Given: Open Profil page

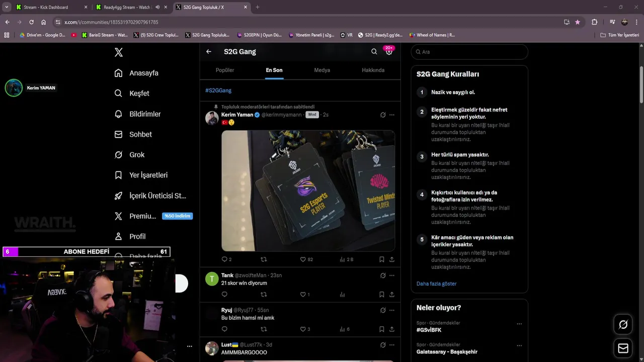Looking at the screenshot, I should (130, 236).
